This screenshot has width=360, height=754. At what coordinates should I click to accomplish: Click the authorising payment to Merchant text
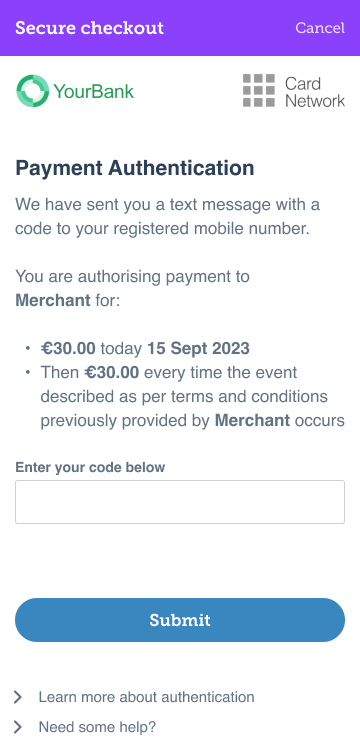pyautogui.click(x=132, y=289)
